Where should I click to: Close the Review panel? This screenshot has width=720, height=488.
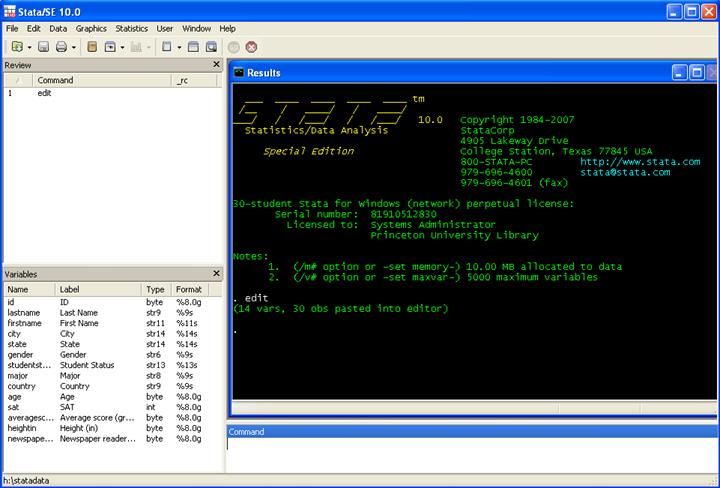point(216,65)
